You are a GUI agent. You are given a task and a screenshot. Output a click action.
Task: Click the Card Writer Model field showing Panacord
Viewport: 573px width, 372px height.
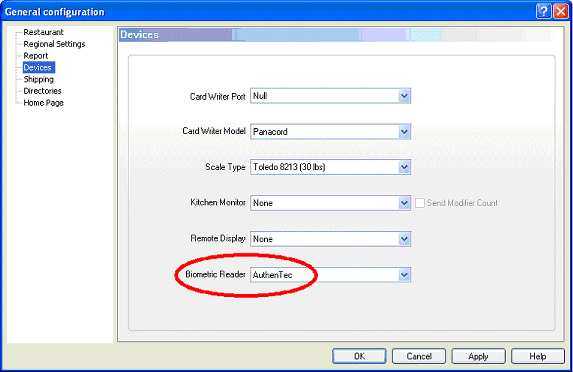pyautogui.click(x=330, y=132)
